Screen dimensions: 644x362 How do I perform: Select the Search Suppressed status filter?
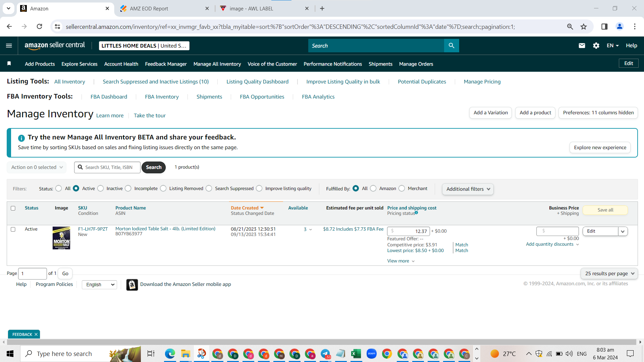point(209,188)
